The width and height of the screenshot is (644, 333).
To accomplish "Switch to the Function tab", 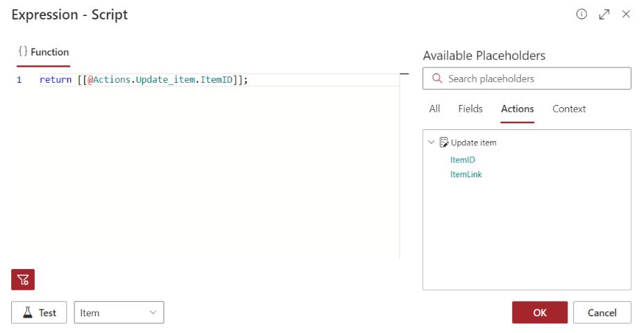I will (x=44, y=52).
